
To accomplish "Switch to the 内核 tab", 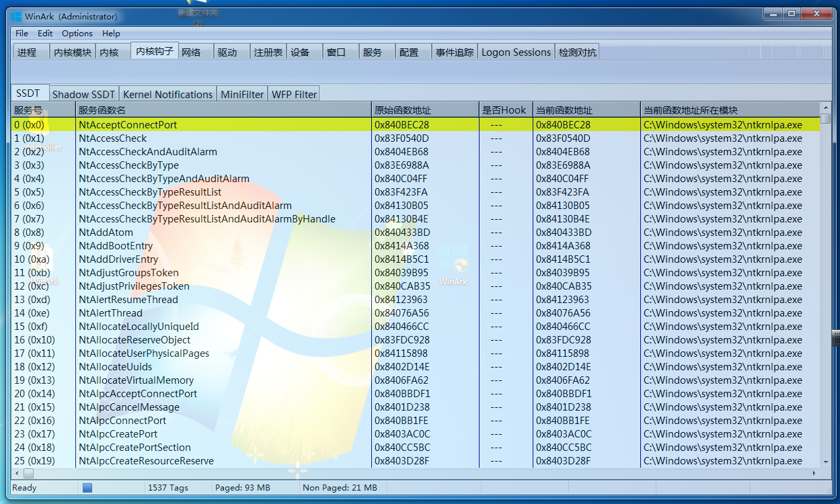I will tap(112, 52).
